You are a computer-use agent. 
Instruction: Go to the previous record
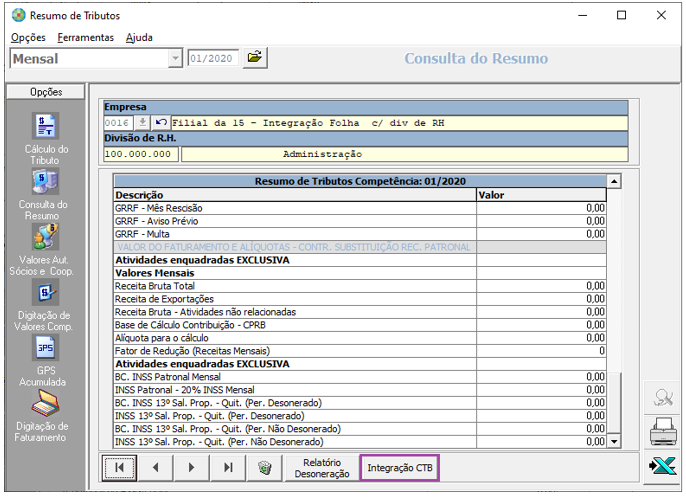[x=155, y=468]
